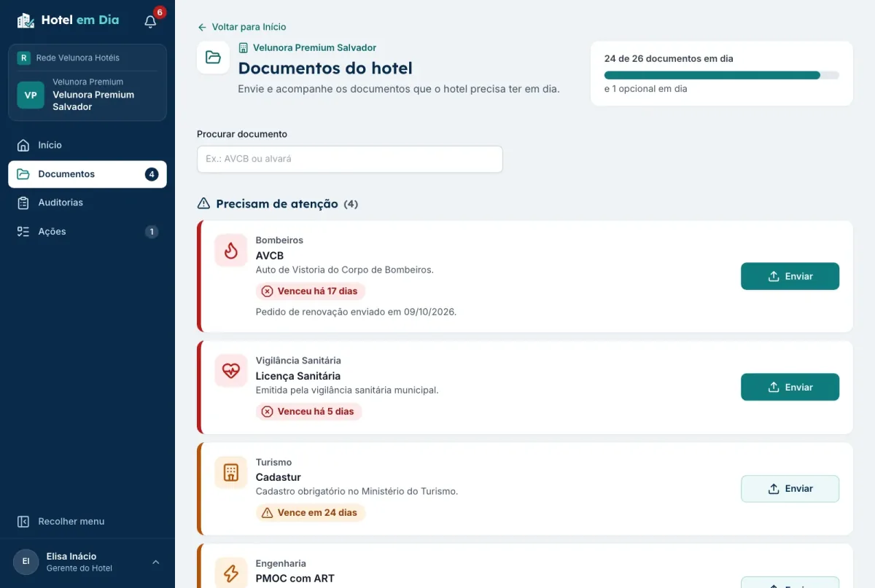The image size is (875, 588).
Task: Click the VP avatar in hotel selector
Action: click(x=31, y=95)
